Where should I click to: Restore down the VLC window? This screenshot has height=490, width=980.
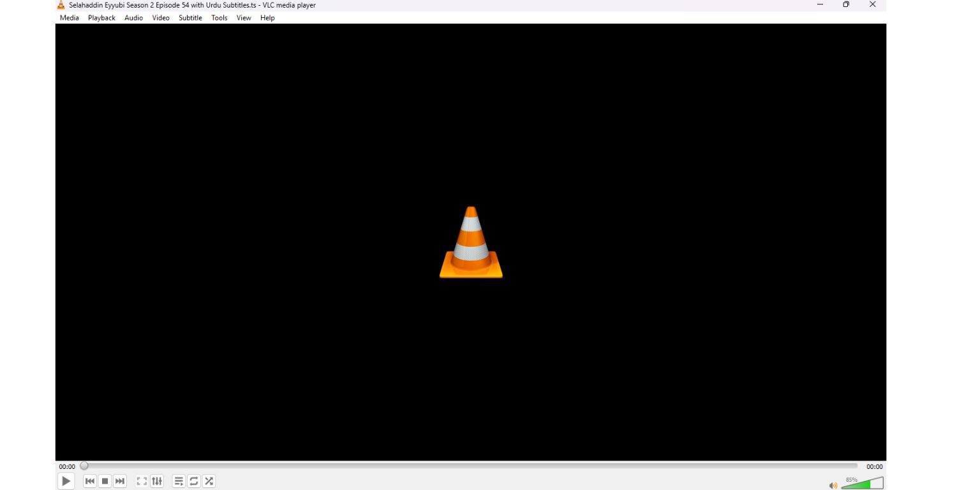tap(846, 5)
